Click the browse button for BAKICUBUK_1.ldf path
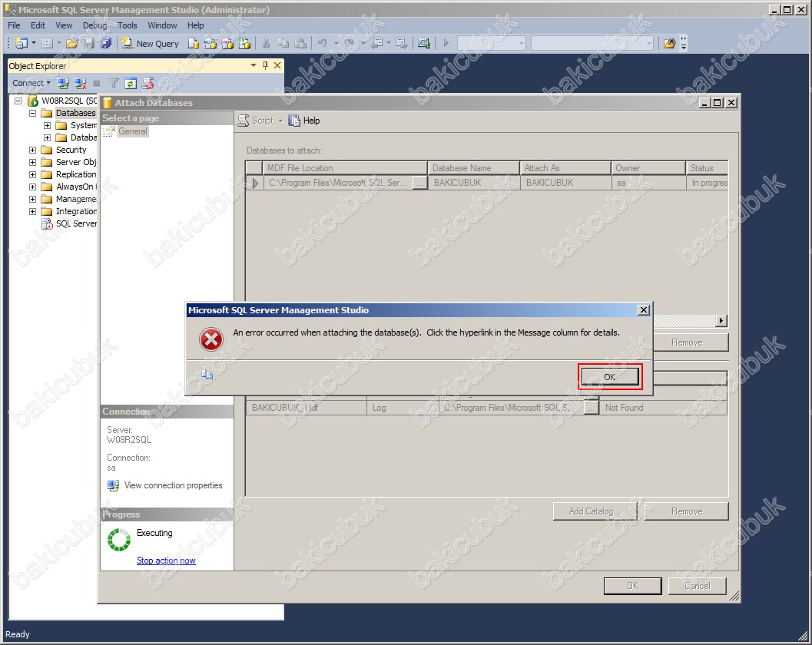This screenshot has height=645, width=812. click(591, 408)
